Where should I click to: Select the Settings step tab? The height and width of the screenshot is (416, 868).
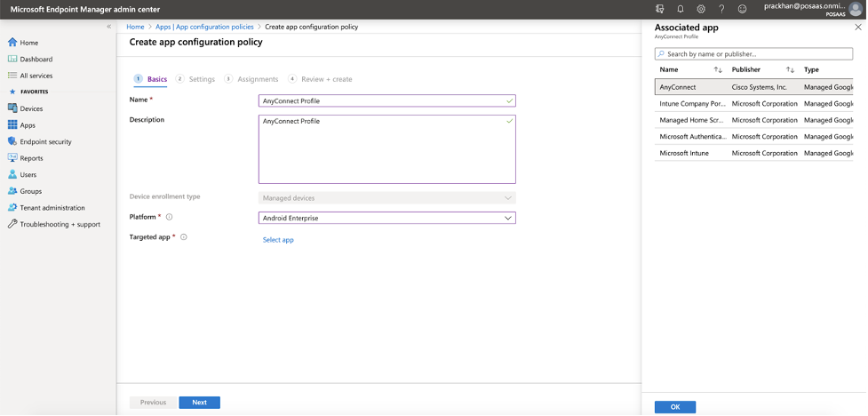[195, 79]
